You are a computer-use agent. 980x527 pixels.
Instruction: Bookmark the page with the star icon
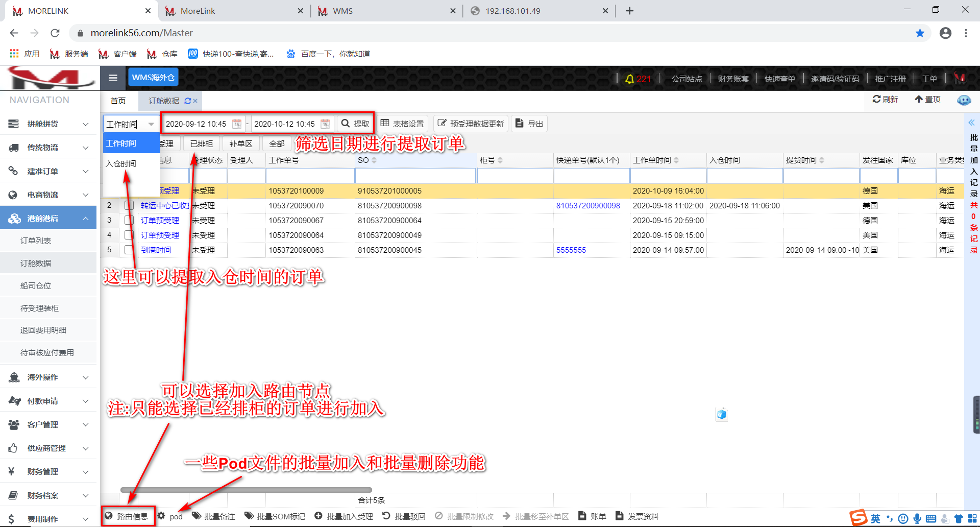click(x=920, y=33)
